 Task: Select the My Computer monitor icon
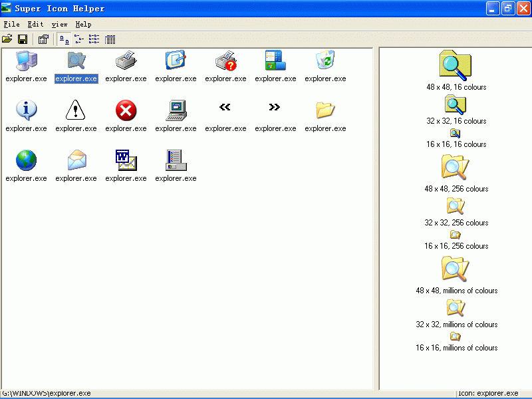click(26, 61)
